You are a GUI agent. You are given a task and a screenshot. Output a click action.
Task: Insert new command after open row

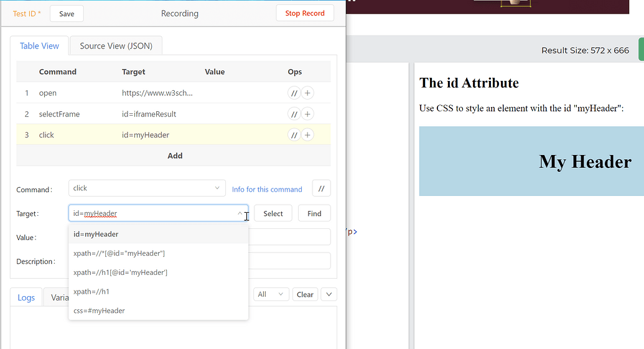(x=307, y=93)
